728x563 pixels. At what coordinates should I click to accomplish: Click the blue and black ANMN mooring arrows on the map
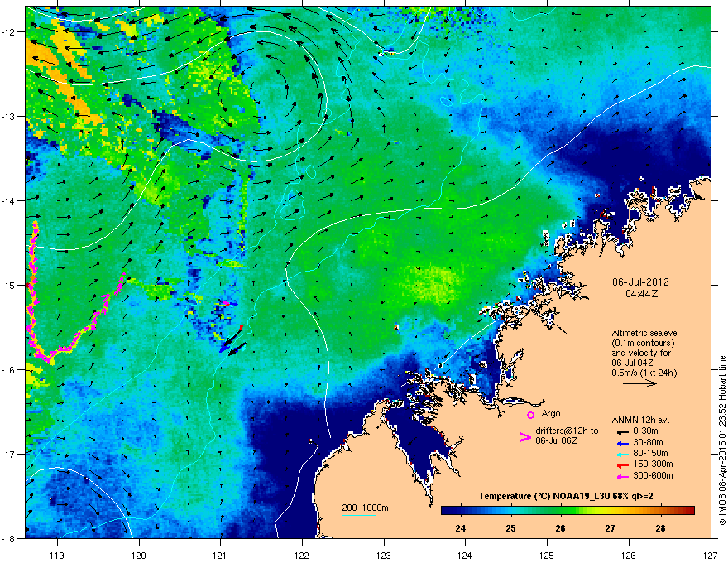click(x=232, y=342)
